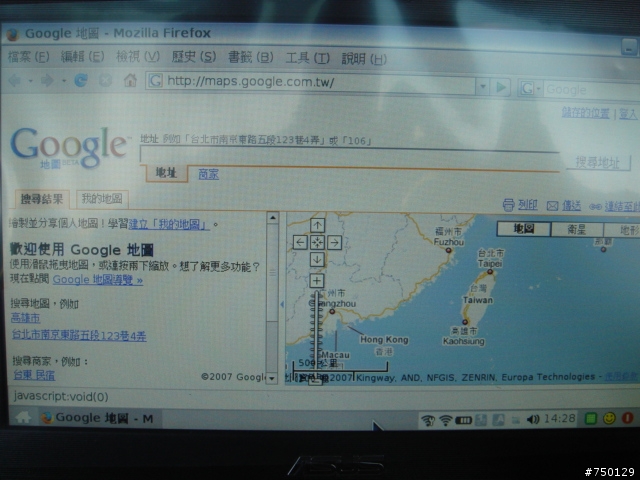Click the Google search box in toolbar
This screenshot has height=480, width=640.
(591, 90)
